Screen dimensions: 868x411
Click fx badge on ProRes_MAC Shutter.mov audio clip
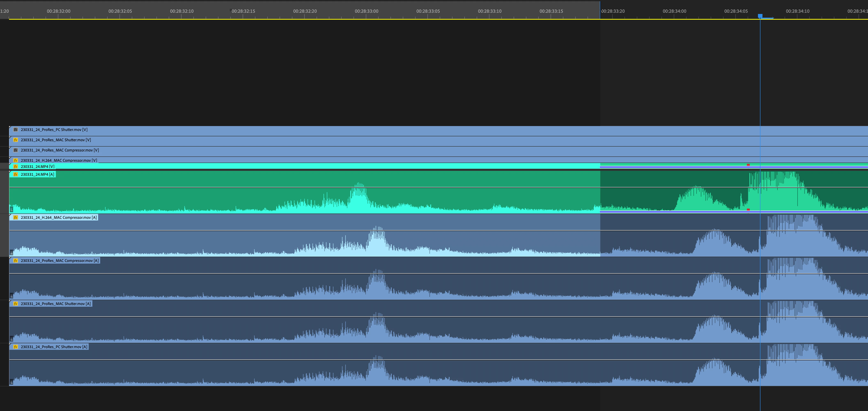(x=16, y=304)
